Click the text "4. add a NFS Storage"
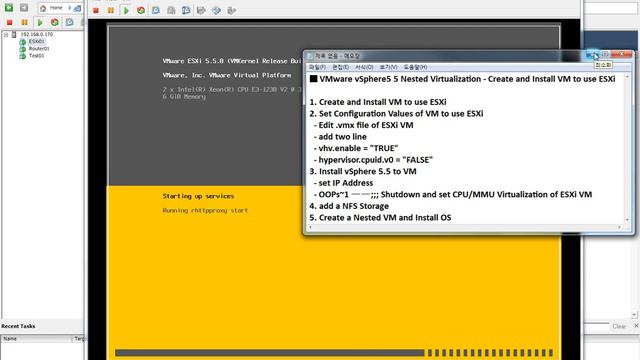The width and height of the screenshot is (640, 360). click(349, 206)
